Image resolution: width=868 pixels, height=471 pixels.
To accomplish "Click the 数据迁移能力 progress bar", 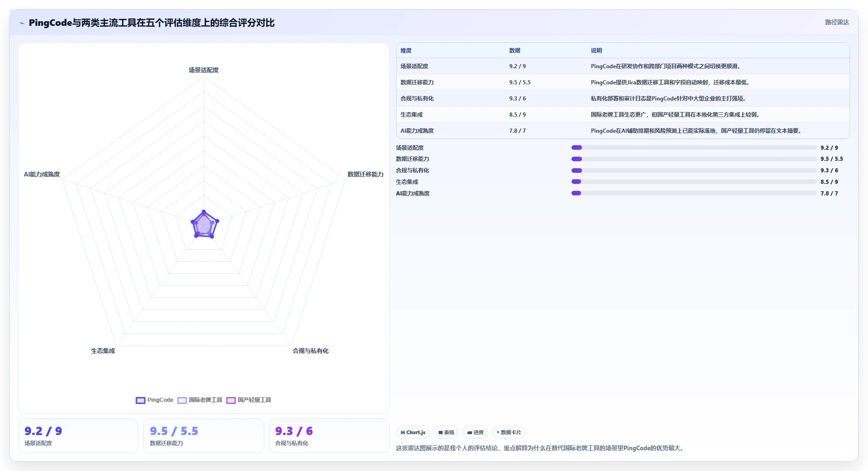I will [x=694, y=159].
